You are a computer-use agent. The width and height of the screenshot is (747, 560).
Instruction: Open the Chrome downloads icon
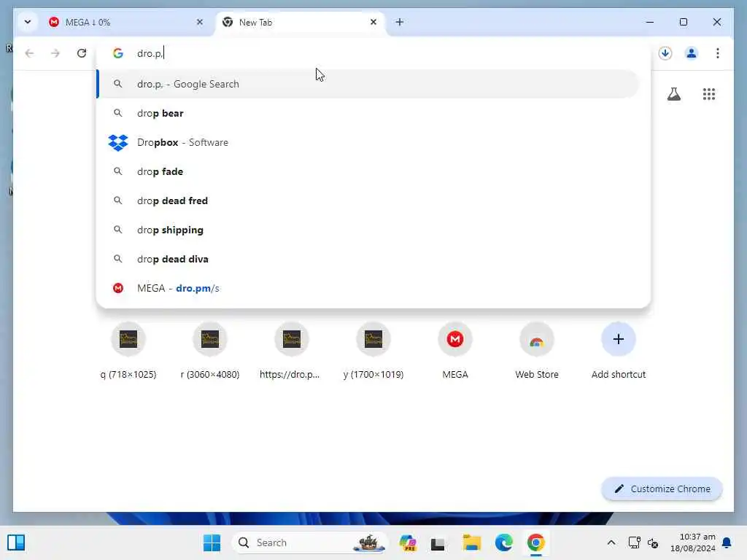click(665, 53)
